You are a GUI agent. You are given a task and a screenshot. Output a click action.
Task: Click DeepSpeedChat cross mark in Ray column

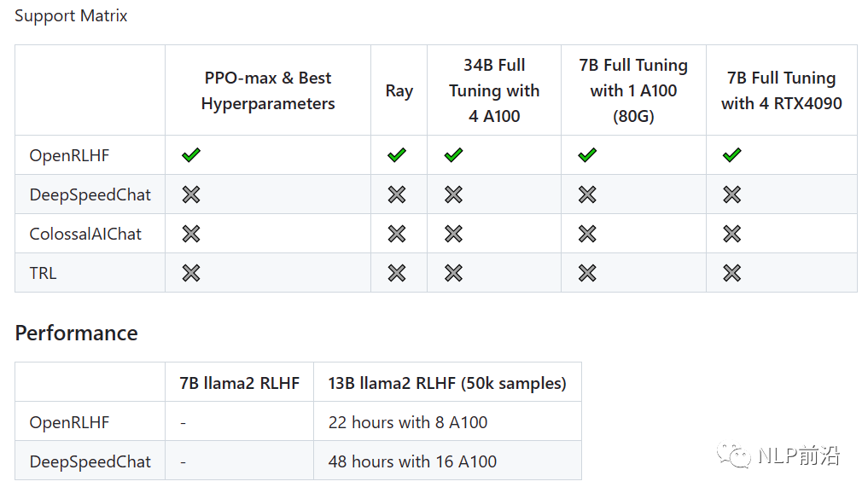[397, 194]
